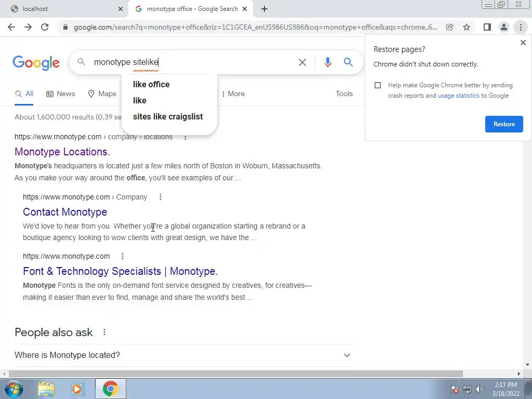The height and width of the screenshot is (399, 532).
Task: Share this page via the share icon
Action: pyautogui.click(x=449, y=27)
